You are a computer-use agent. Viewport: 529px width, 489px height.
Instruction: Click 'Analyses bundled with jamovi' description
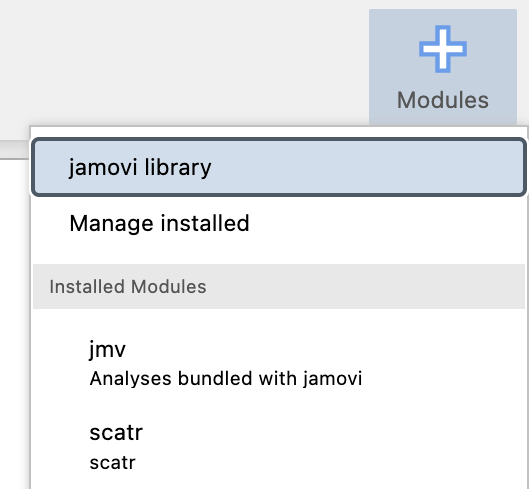pos(226,378)
